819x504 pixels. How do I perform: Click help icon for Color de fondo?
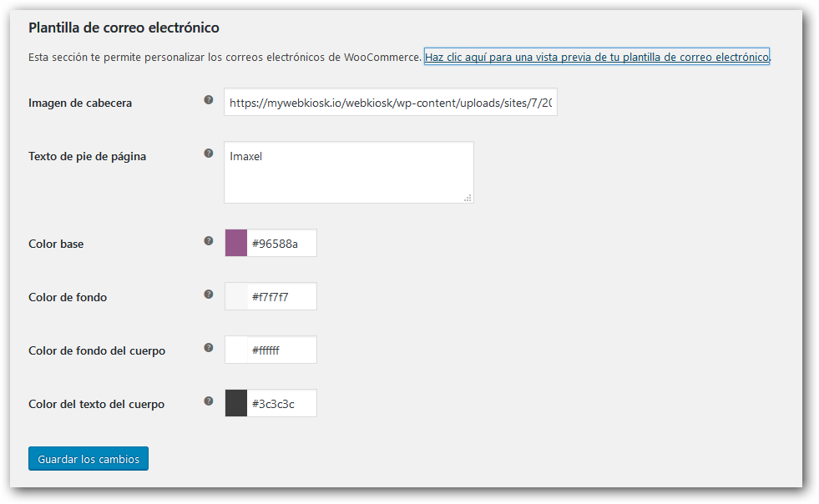(x=209, y=294)
